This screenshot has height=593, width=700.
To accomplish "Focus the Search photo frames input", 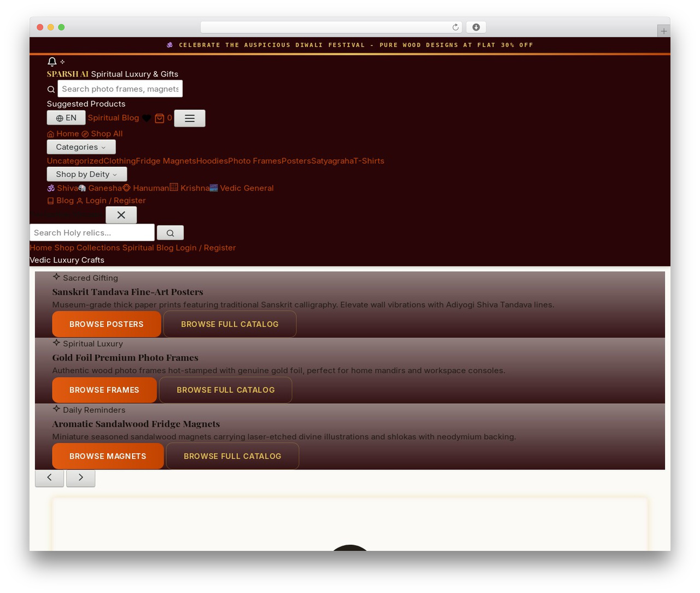I will (120, 89).
